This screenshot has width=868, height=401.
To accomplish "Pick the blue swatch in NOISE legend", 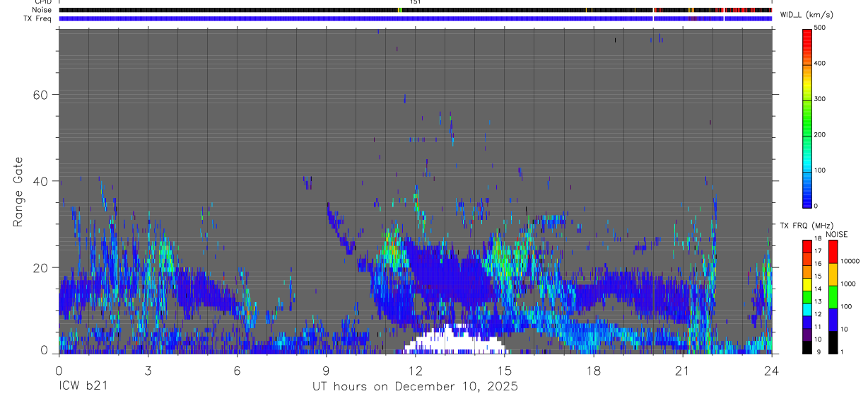I will pos(833,319).
